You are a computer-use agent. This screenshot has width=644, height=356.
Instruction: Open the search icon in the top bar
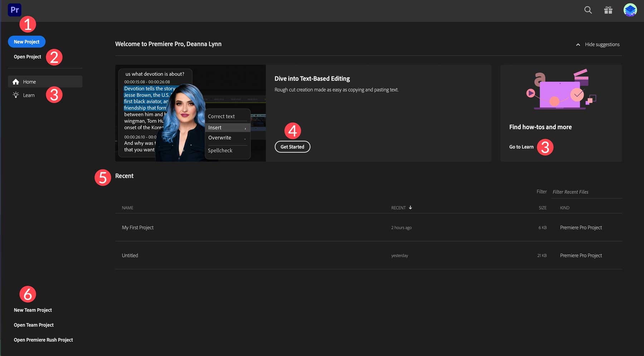(x=587, y=10)
